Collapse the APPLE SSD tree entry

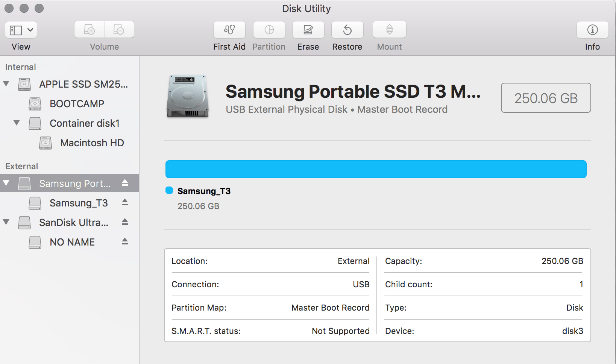(x=6, y=84)
